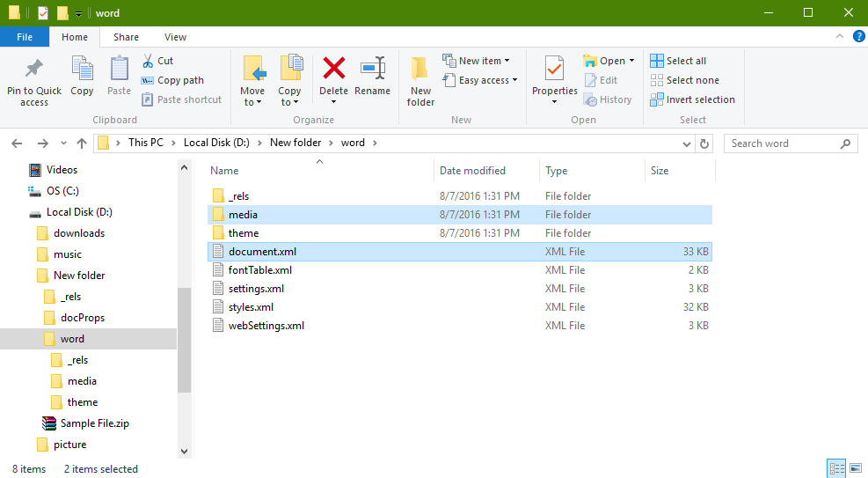Open picture folder in navigation pane
The width and height of the screenshot is (868, 478).
tap(62, 445)
